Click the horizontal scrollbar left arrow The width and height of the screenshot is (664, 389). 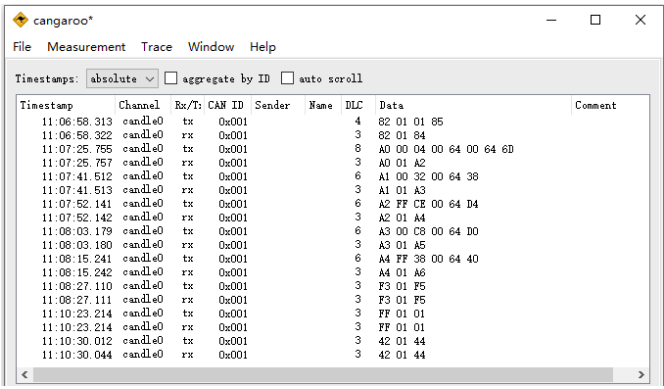pyautogui.click(x=25, y=375)
